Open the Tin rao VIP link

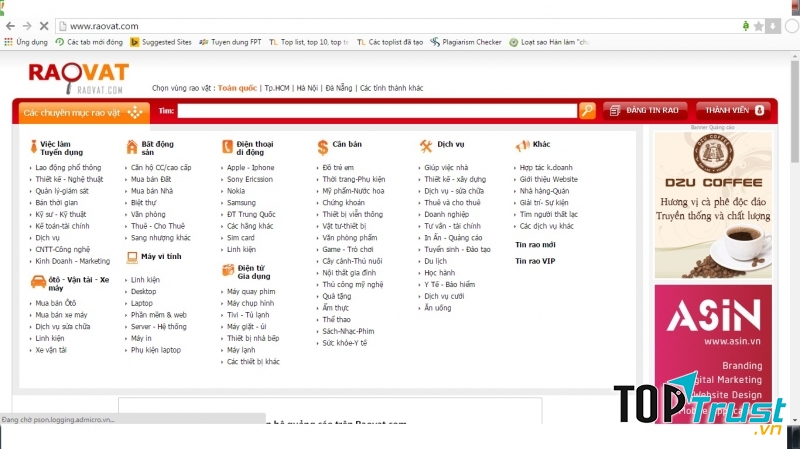tap(534, 261)
